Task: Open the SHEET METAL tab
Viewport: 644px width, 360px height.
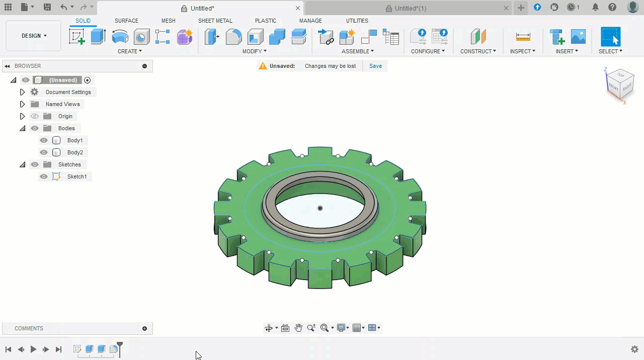Action: point(215,21)
